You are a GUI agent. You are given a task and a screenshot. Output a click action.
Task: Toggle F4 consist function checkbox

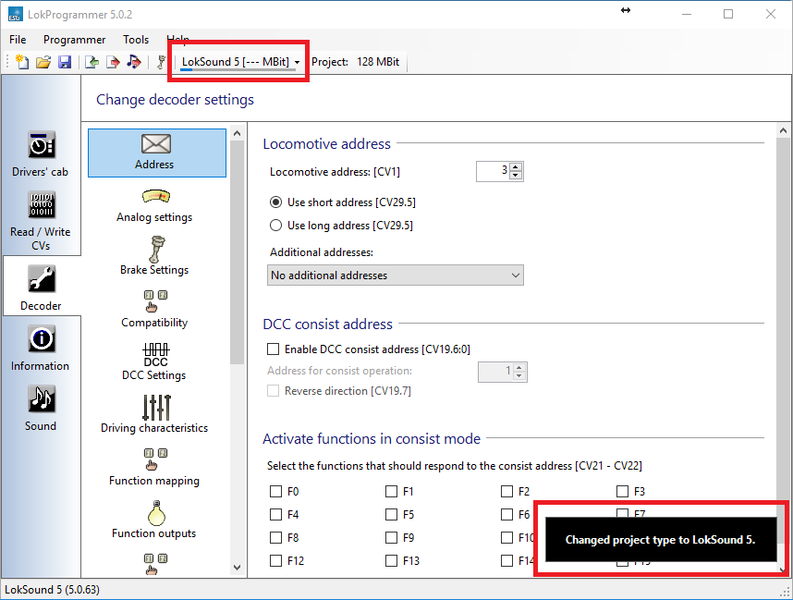[x=276, y=515]
